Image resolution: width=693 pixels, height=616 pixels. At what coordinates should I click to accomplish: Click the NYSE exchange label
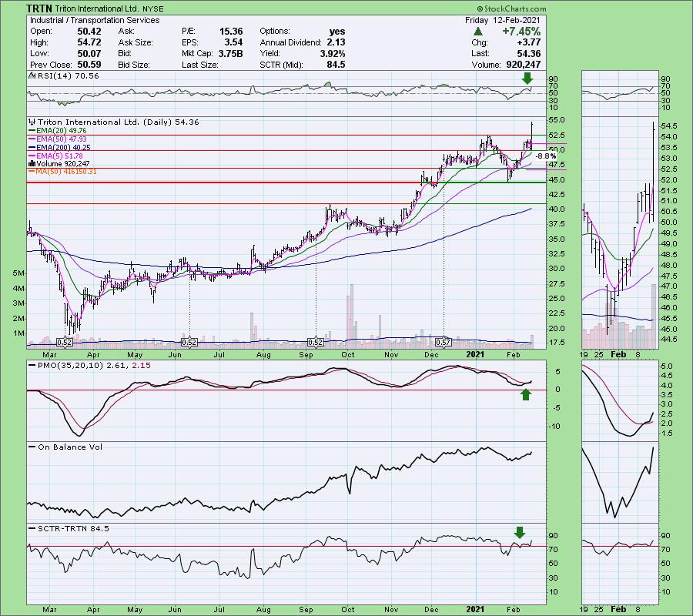[152, 8]
